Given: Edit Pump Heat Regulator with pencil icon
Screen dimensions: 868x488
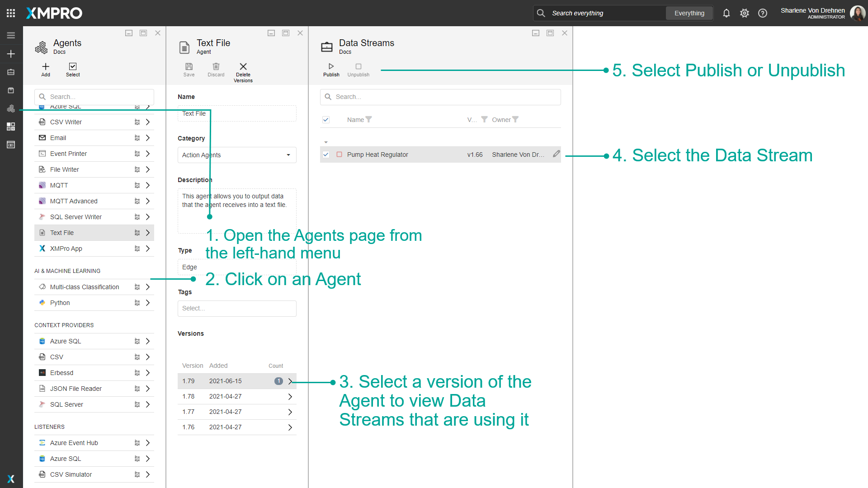Looking at the screenshot, I should [556, 154].
